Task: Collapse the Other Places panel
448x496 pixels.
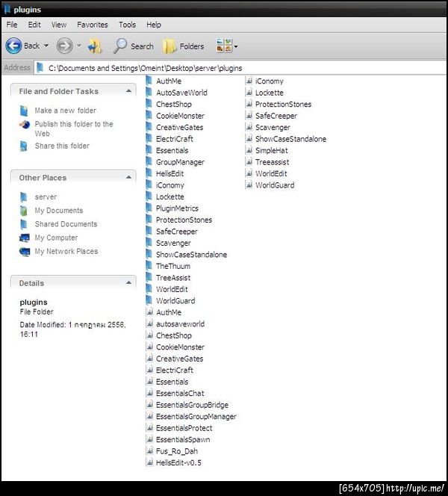Action: 128,178
